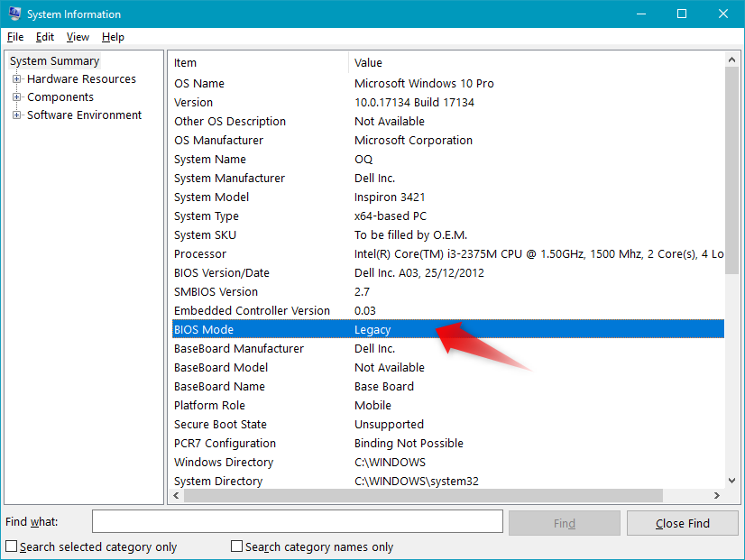Image resolution: width=745 pixels, height=560 pixels.
Task: Click the horizontal scrollbar thumb
Action: (423, 495)
